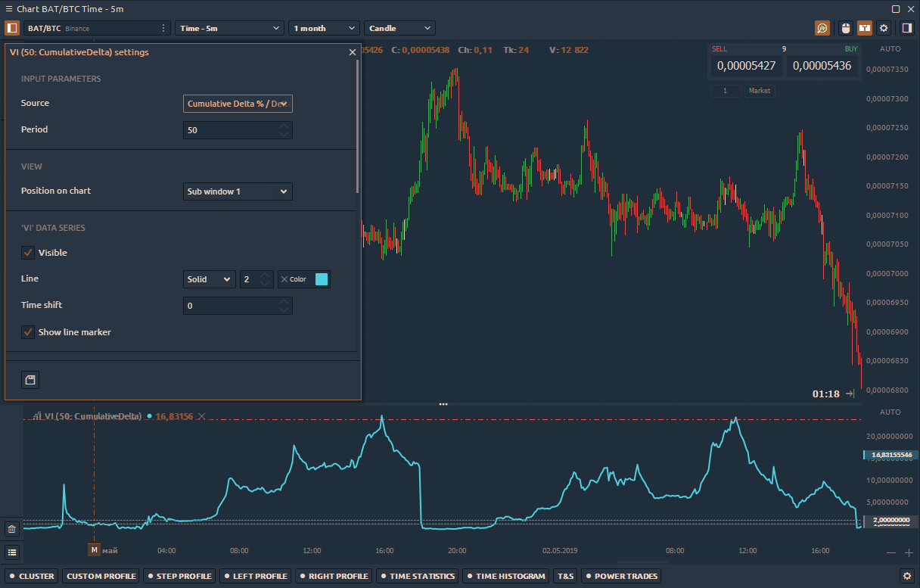Close the VI settings panel
The width and height of the screenshot is (920, 588).
(x=352, y=52)
